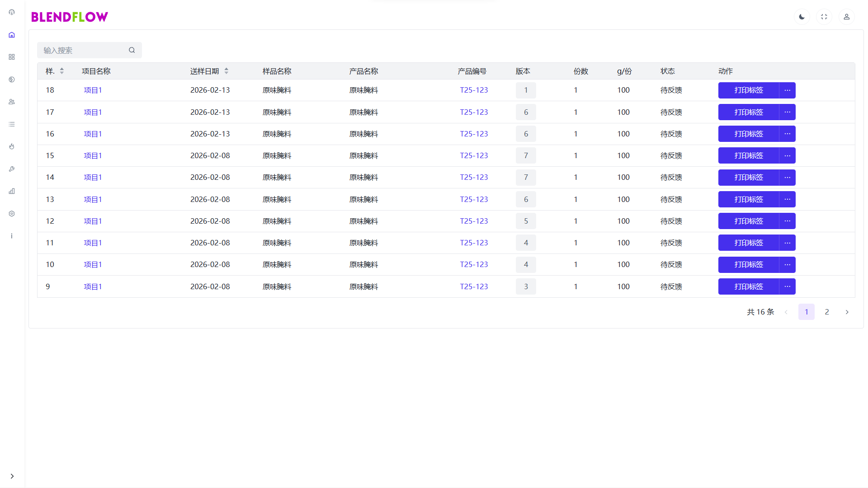Click the flame sidebar icon
This screenshot has height=488, width=868.
12,146
